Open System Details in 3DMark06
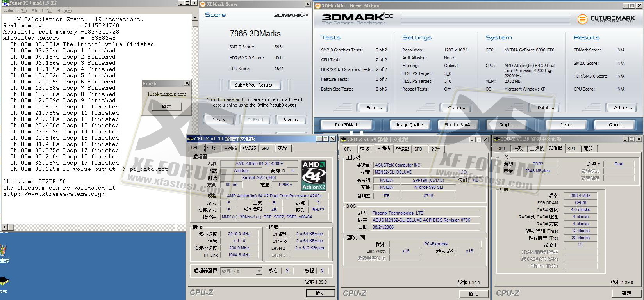Viewport: 644px width, 300px height. 546,108
